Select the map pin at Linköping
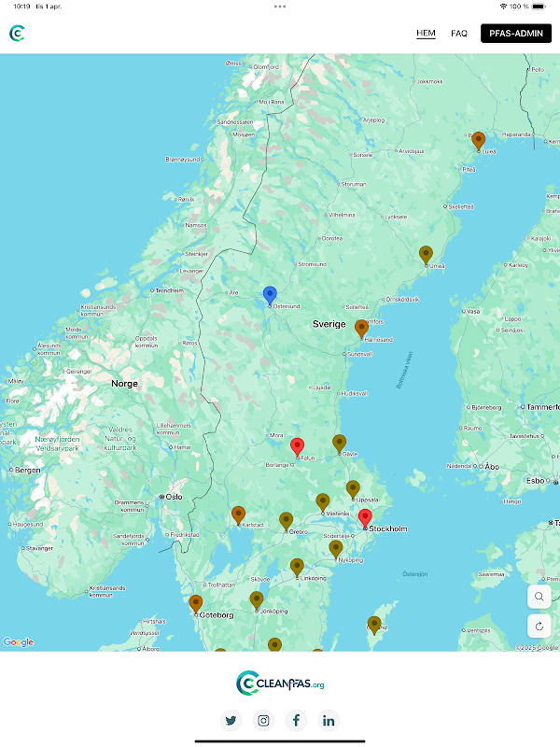 tap(297, 568)
